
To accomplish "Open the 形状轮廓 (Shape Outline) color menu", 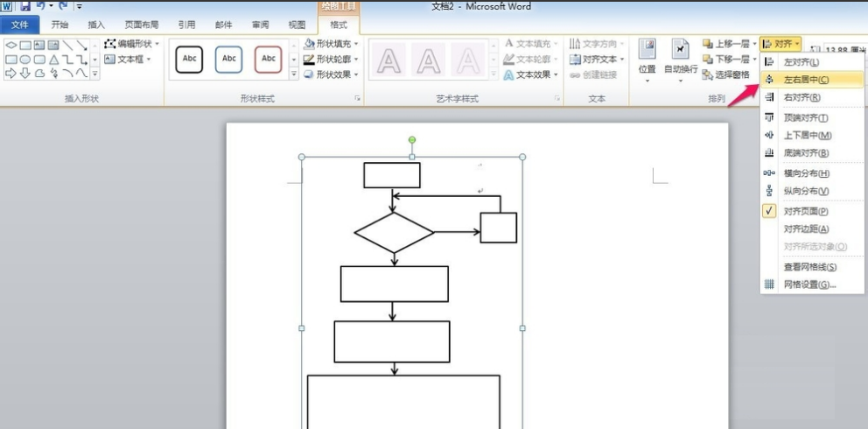I will click(x=331, y=59).
